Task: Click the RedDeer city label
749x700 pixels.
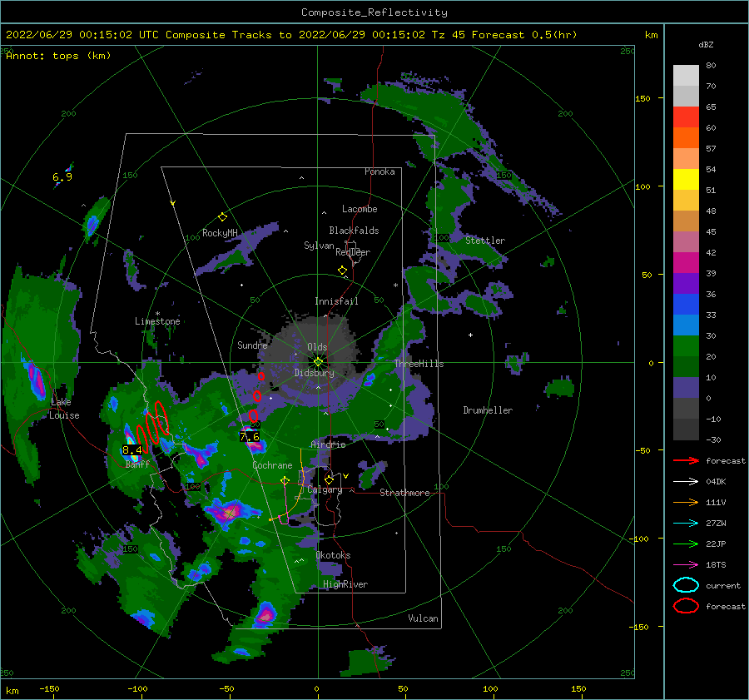Action: [x=353, y=252]
